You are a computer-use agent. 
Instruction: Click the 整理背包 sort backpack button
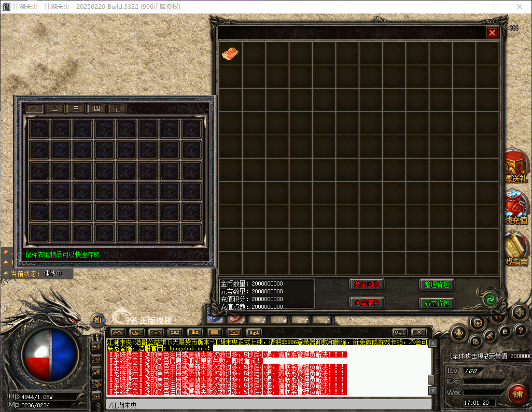[x=437, y=285]
